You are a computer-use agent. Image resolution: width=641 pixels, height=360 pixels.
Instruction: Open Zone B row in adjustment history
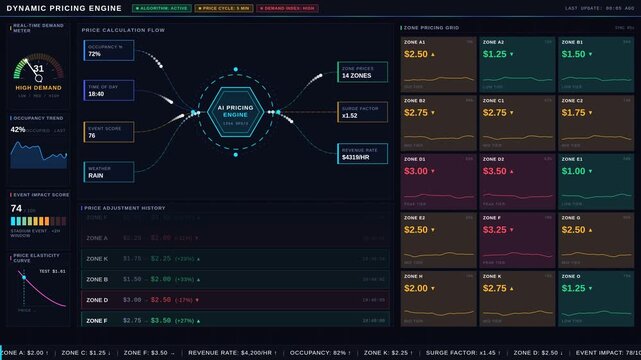(235, 280)
